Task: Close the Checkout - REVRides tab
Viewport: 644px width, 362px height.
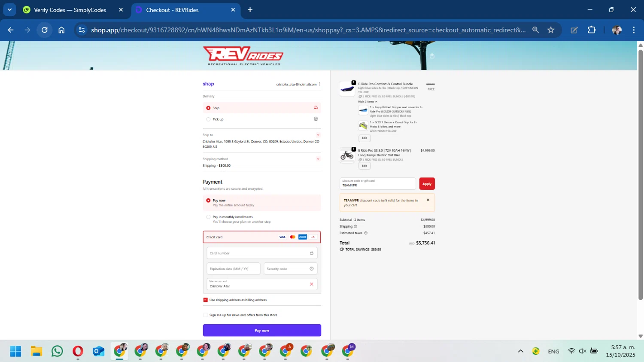Action: (x=233, y=10)
